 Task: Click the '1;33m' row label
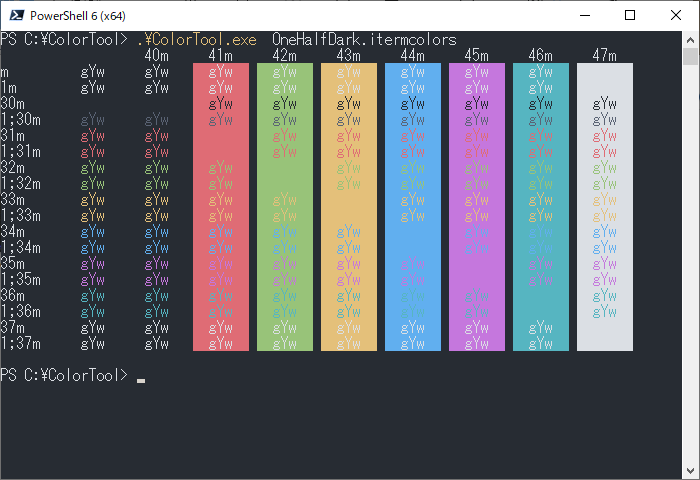(21, 216)
